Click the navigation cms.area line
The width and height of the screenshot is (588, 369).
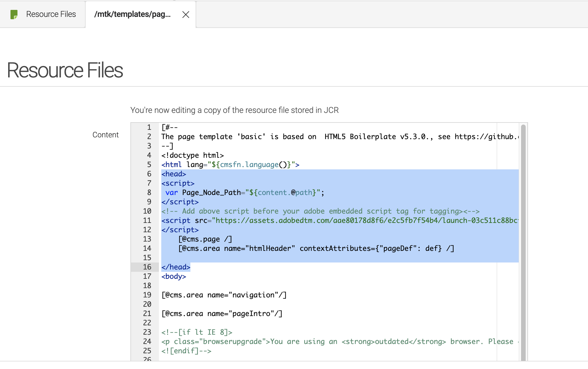224,295
